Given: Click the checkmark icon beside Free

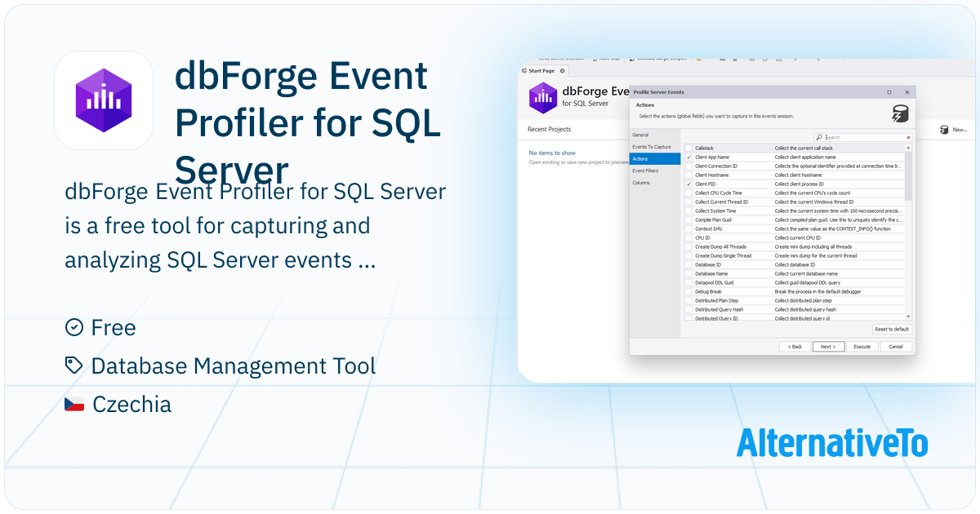Looking at the screenshot, I should pos(73,327).
